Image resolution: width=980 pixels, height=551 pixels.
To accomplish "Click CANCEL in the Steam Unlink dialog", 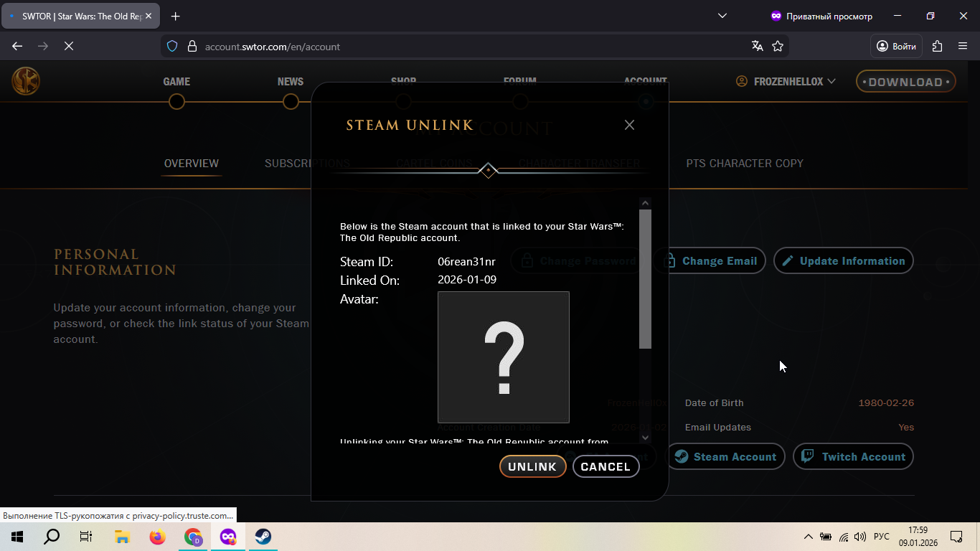I will pos(606,466).
